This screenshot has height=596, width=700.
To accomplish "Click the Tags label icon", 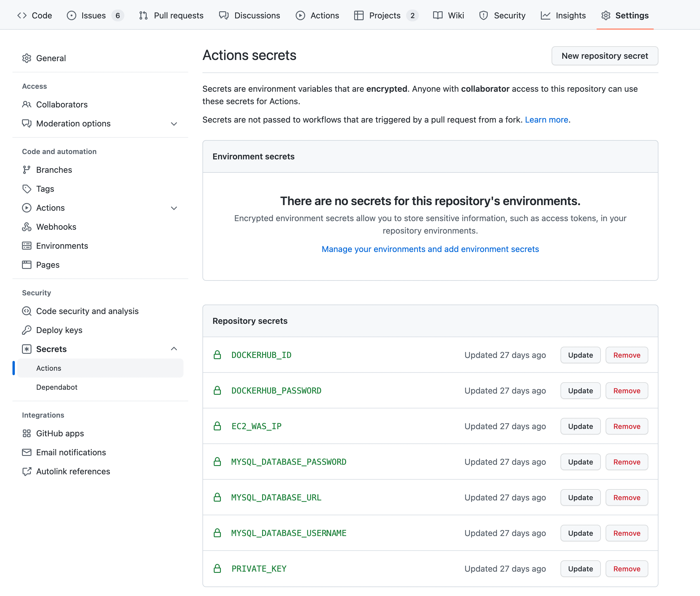I will 27,188.
